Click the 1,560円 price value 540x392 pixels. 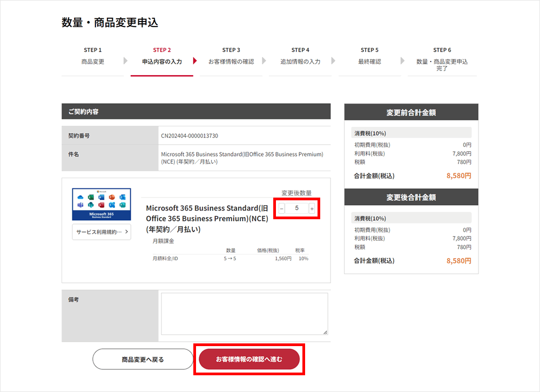coord(283,258)
